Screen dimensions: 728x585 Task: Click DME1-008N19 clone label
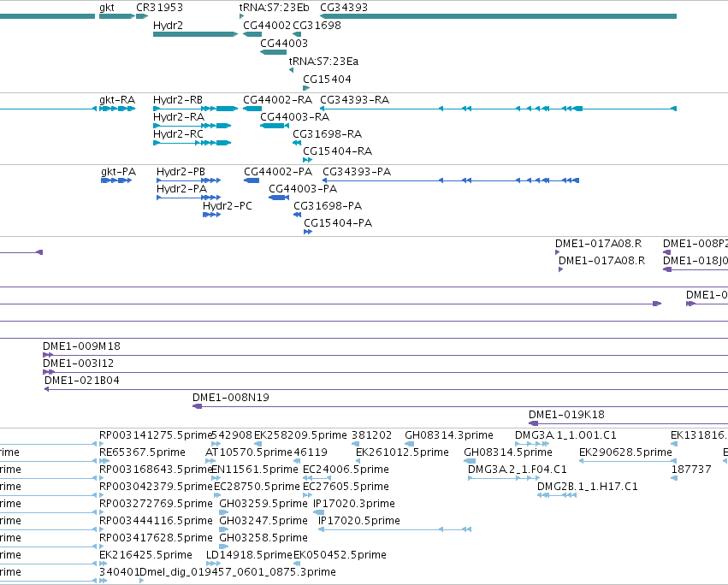(x=231, y=398)
